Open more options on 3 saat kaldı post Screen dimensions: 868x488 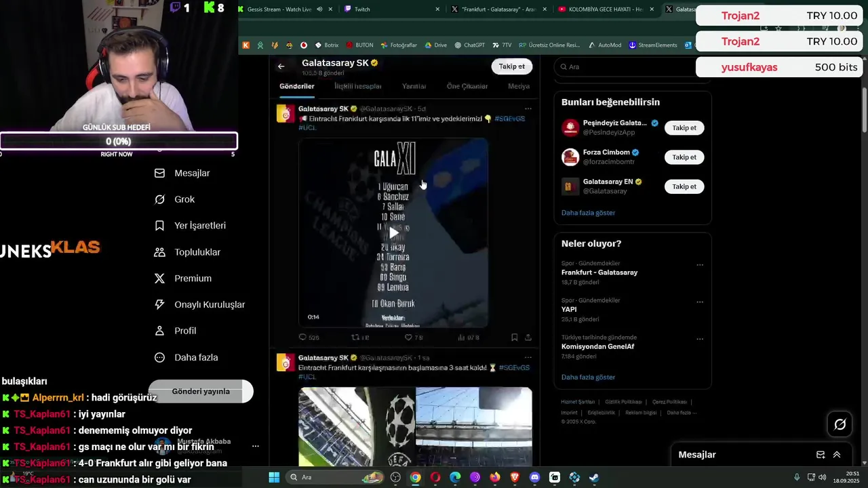pos(528,357)
